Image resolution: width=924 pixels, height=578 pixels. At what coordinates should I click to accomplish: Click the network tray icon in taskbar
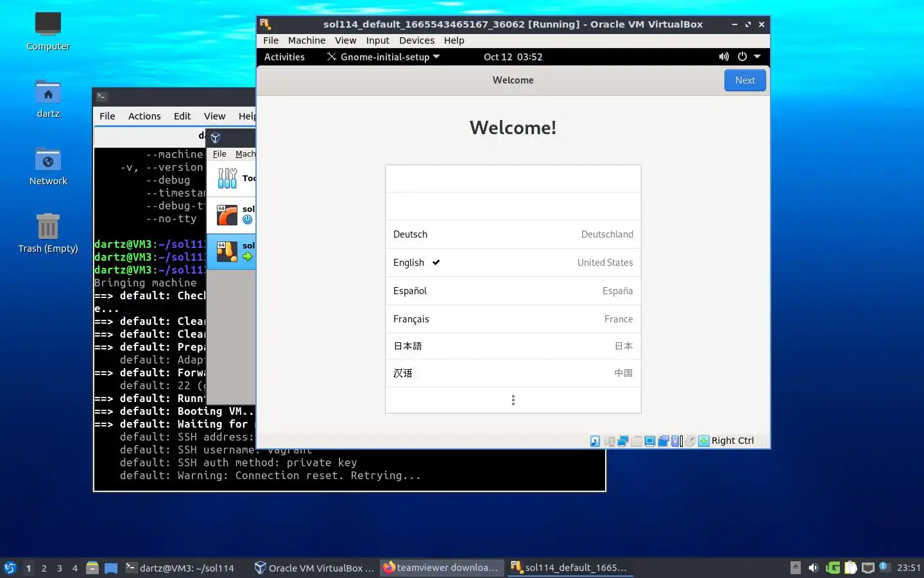(868, 568)
